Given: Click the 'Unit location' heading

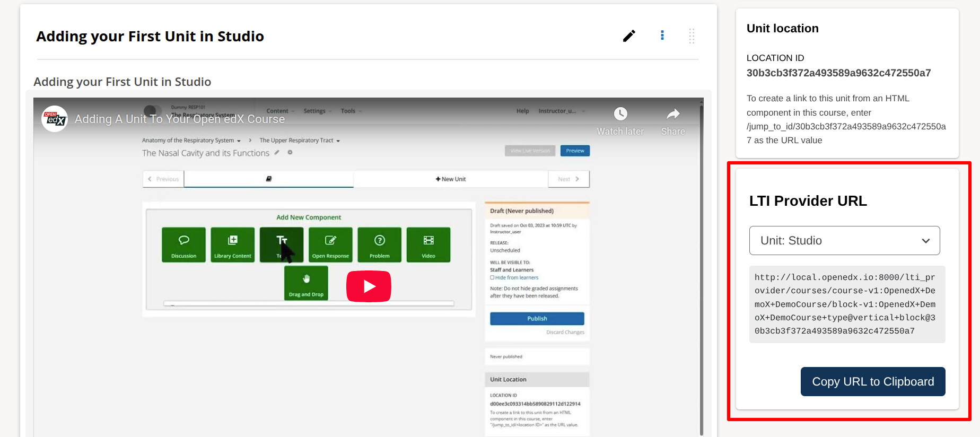Looking at the screenshot, I should pyautogui.click(x=782, y=29).
